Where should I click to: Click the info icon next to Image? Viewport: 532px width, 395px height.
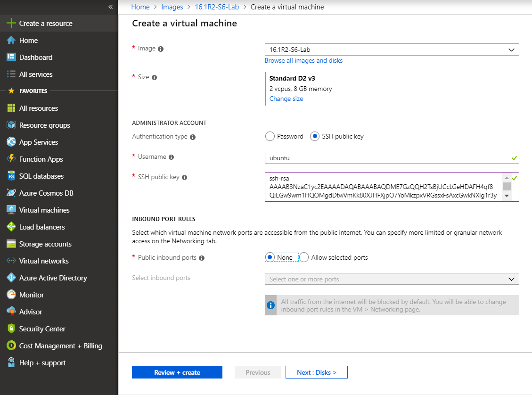161,49
